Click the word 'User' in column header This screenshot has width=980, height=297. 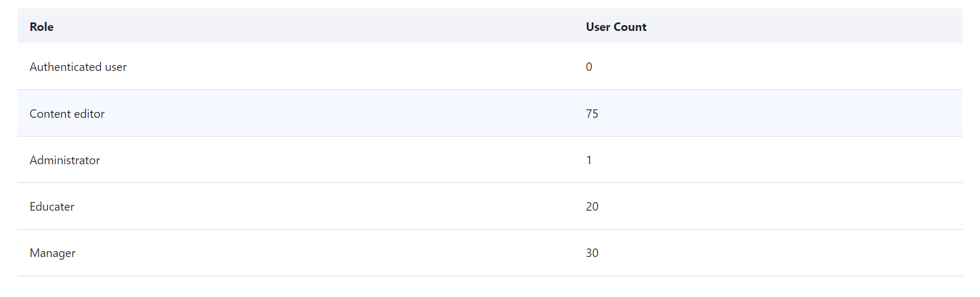pos(598,27)
